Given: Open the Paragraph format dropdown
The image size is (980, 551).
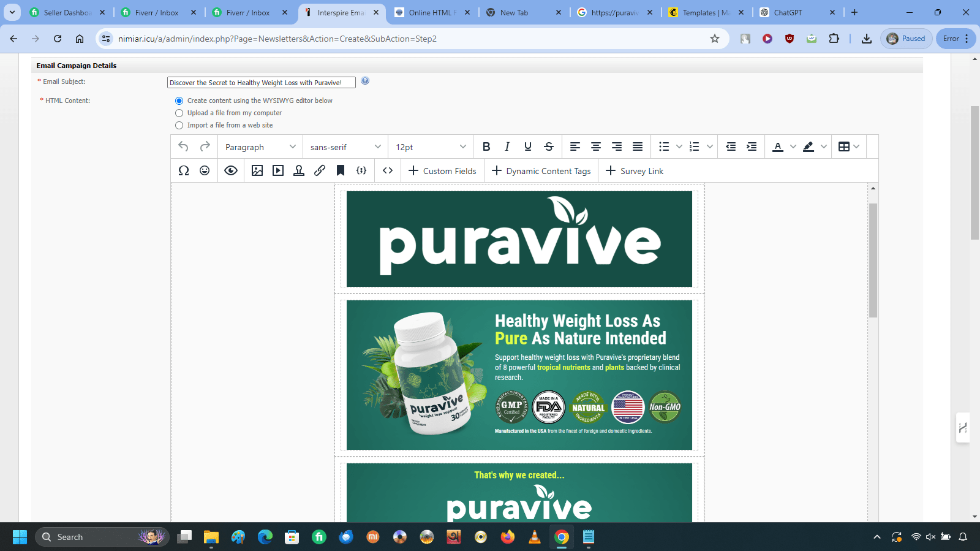Looking at the screenshot, I should (260, 147).
